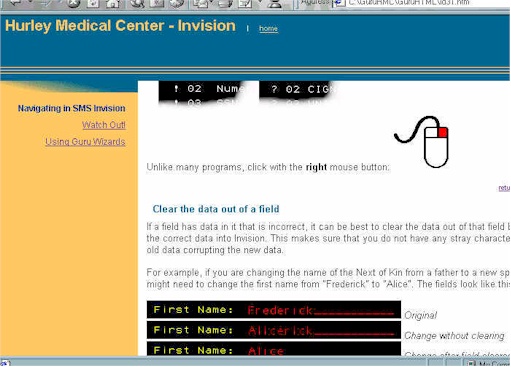Screen dimensions: 511x367
Task: Open the Favorites toolbar icon
Action: (x=157, y=3)
